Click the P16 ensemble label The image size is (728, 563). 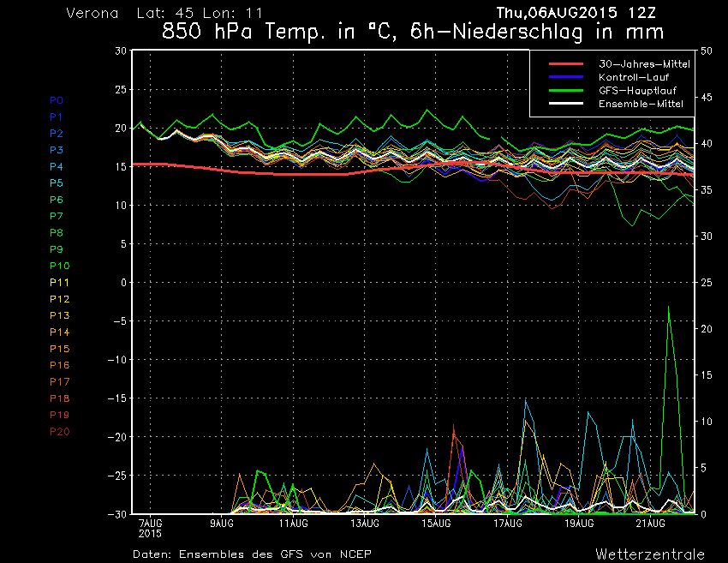tap(59, 365)
